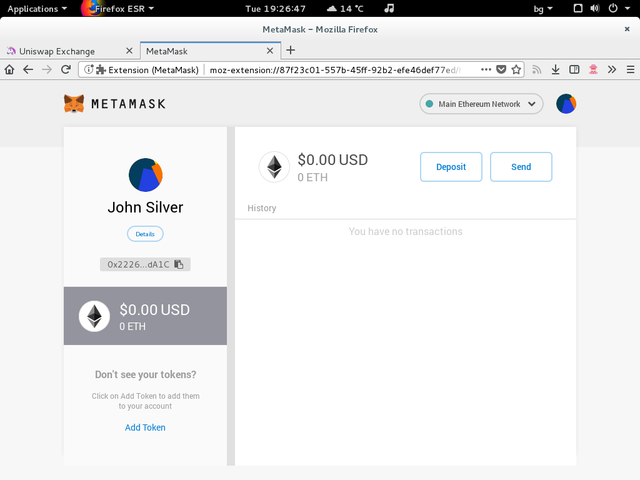
Task: Reload the MetaMask page
Action: click(66, 70)
